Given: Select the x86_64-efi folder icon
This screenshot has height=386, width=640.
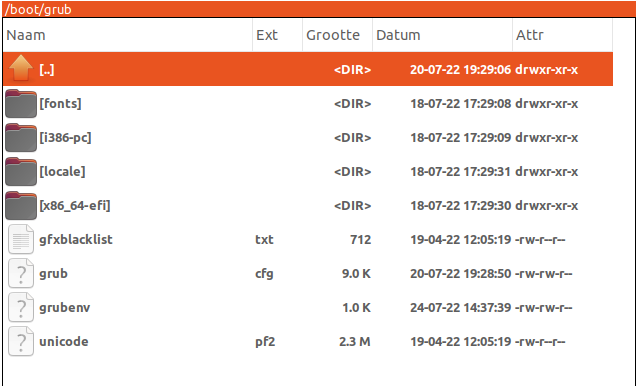Looking at the screenshot, I should (x=21, y=205).
